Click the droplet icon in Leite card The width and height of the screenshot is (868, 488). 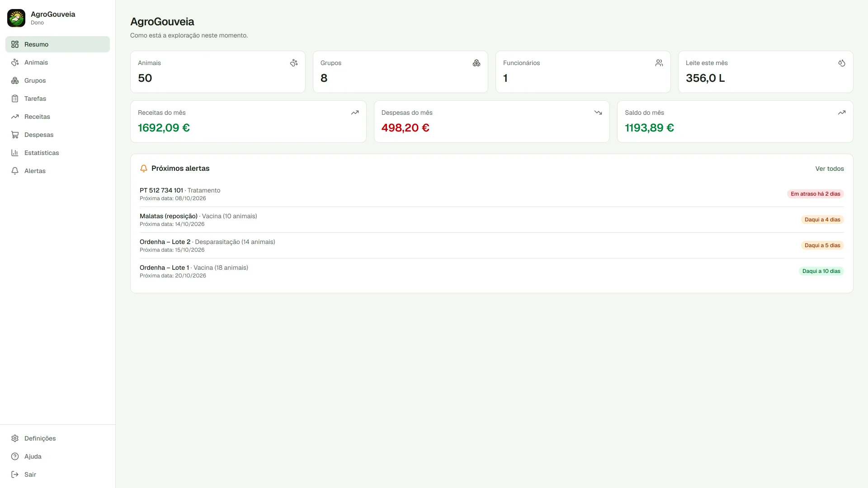[842, 63]
